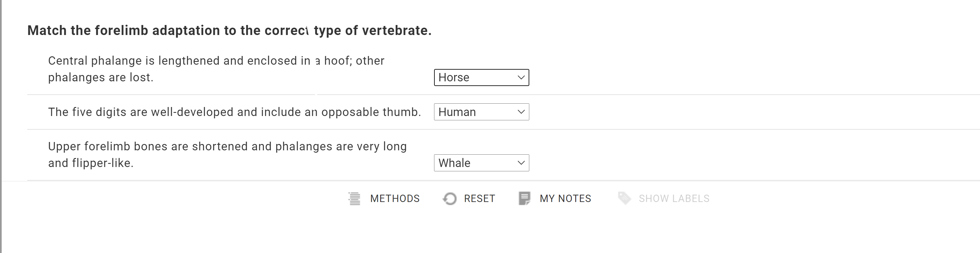Image resolution: width=980 pixels, height=253 pixels.
Task: Click the opposable thumb statement text
Action: [x=234, y=112]
